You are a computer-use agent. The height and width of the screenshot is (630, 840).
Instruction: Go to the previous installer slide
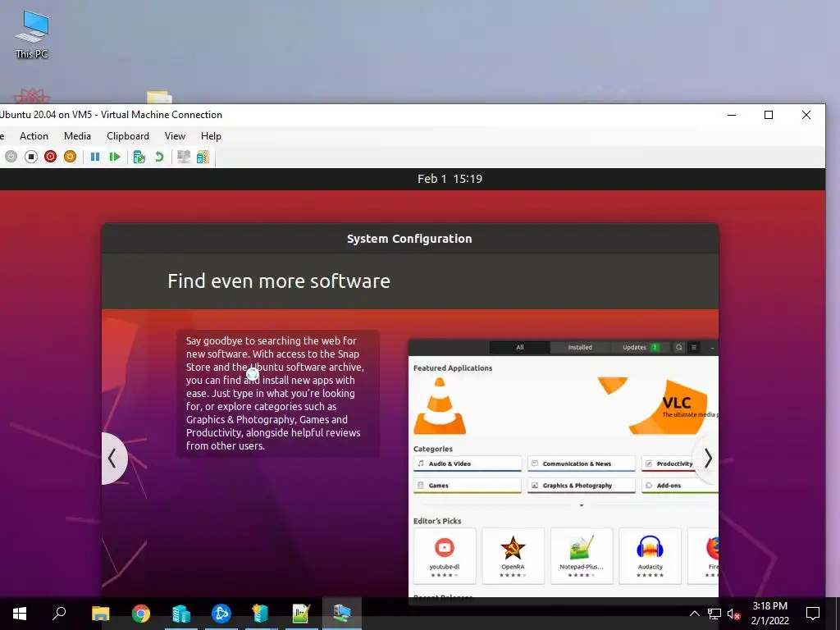(112, 459)
